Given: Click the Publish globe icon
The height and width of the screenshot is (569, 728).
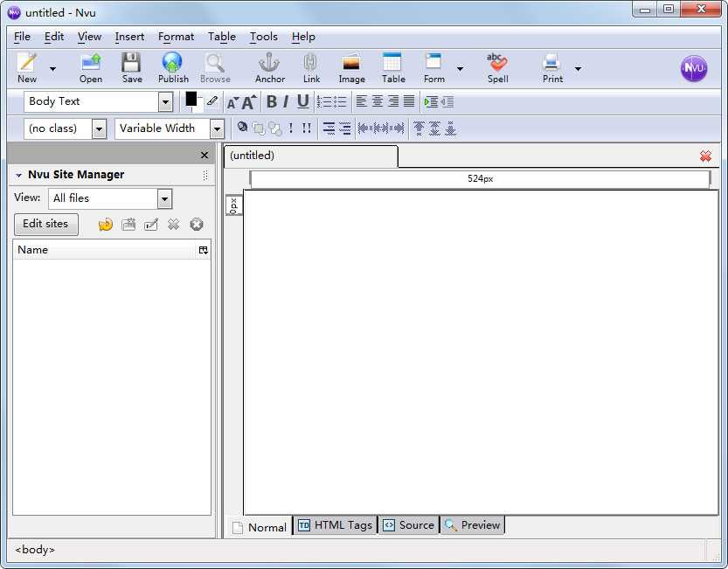Looking at the screenshot, I should (172, 67).
